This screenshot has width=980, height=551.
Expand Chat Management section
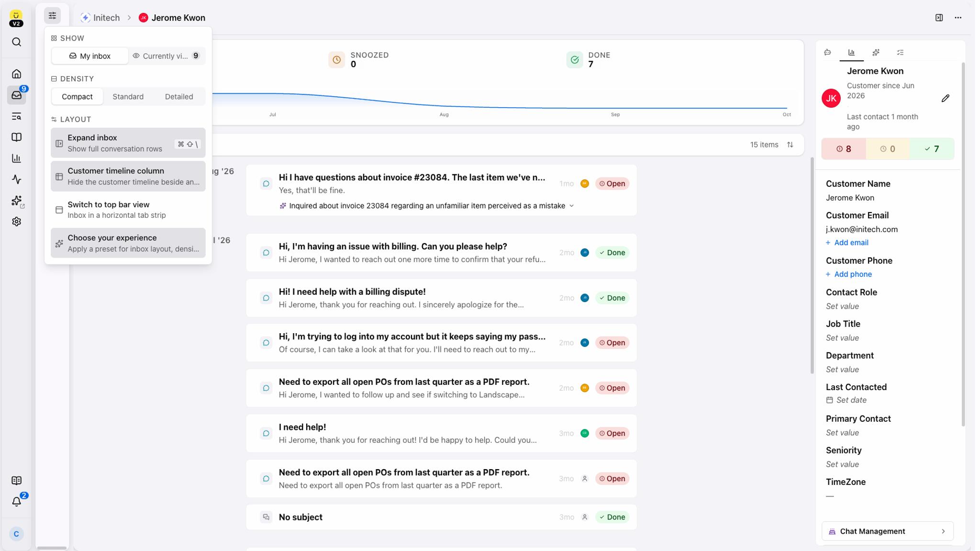887,531
